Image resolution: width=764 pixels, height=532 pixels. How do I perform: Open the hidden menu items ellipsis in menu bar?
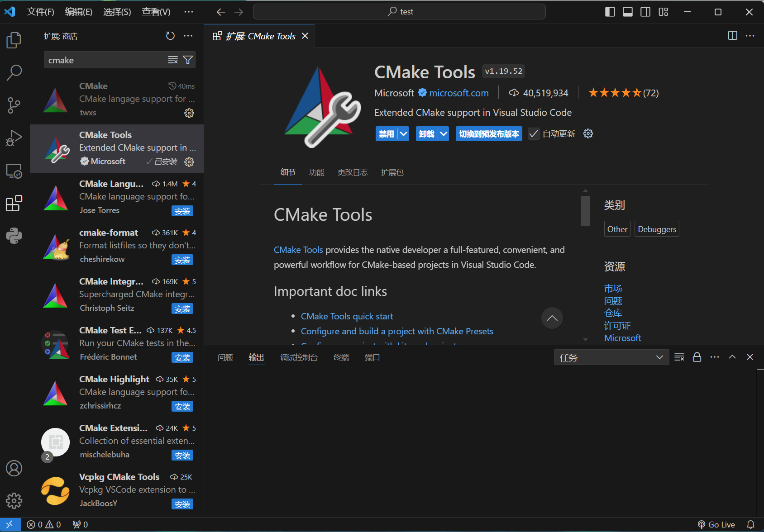[x=189, y=12]
